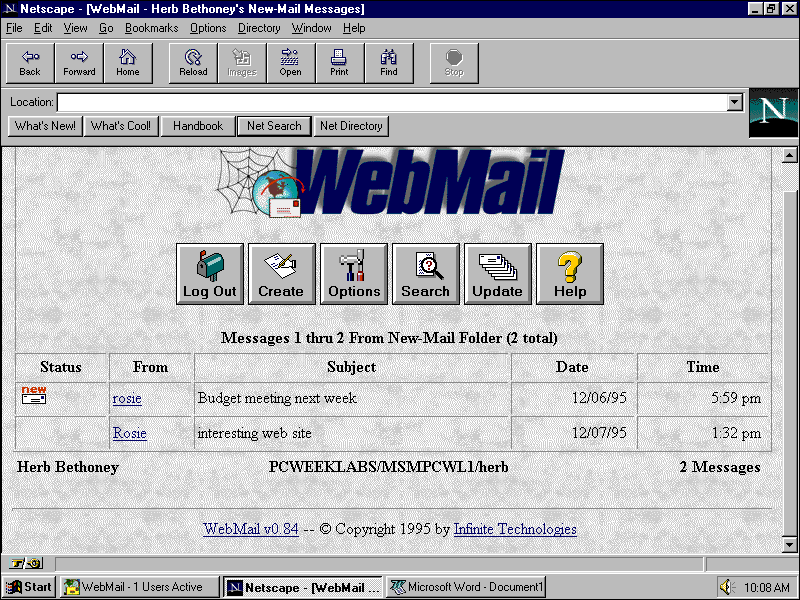Click the Net Directory button
This screenshot has width=800, height=600.
pyautogui.click(x=351, y=126)
